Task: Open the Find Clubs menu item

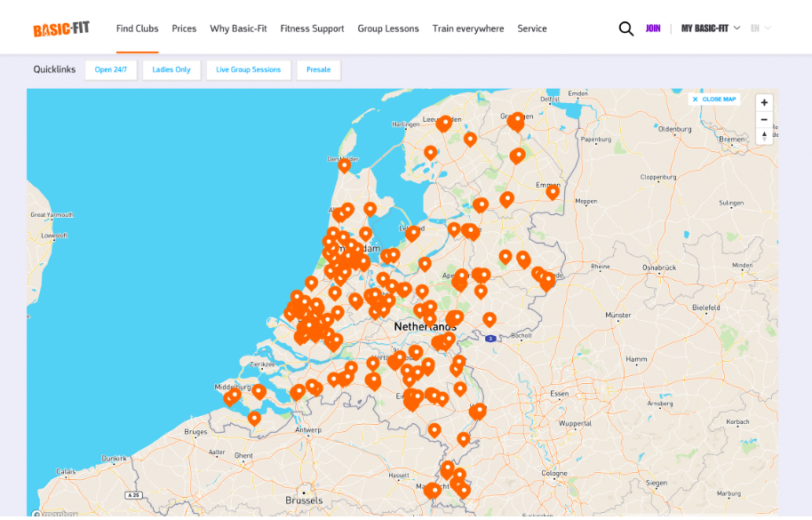Action: coord(137,28)
